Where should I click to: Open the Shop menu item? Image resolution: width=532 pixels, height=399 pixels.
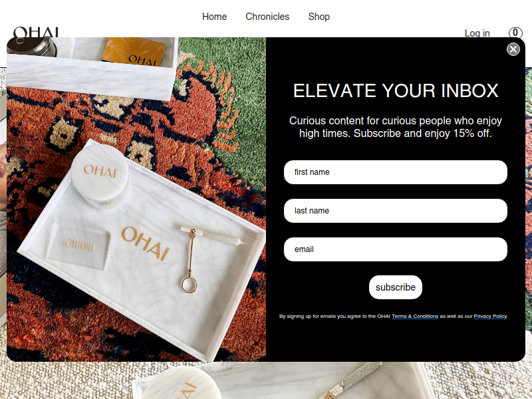pyautogui.click(x=319, y=17)
